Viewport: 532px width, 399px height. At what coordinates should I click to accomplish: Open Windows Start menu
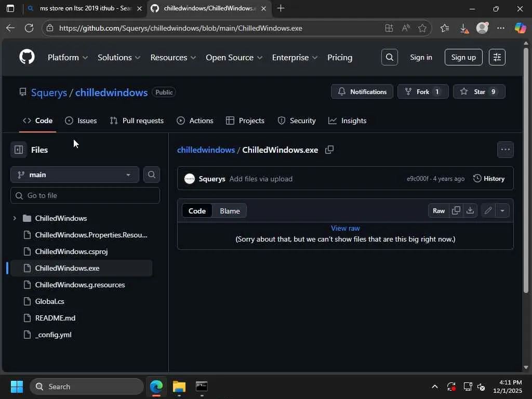(17, 387)
